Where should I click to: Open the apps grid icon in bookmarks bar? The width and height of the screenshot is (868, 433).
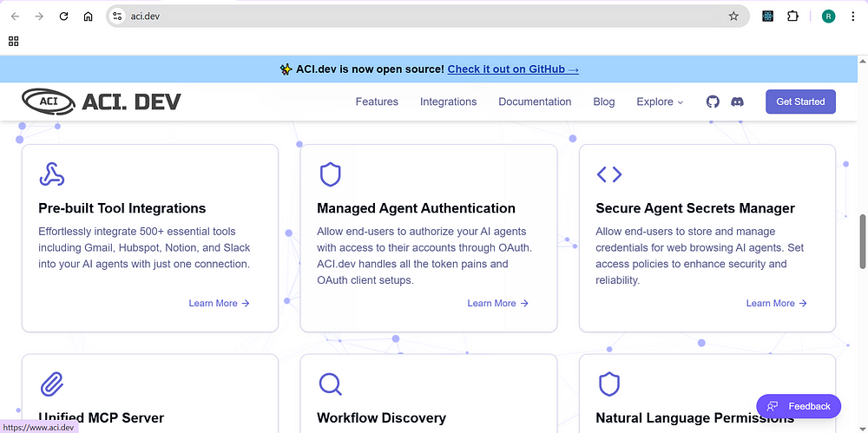pos(14,41)
